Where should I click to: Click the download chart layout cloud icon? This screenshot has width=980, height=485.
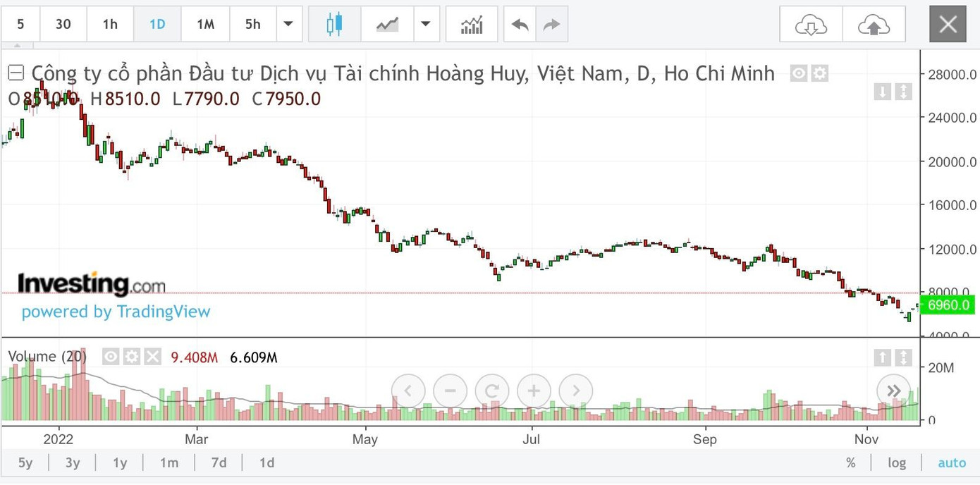810,23
